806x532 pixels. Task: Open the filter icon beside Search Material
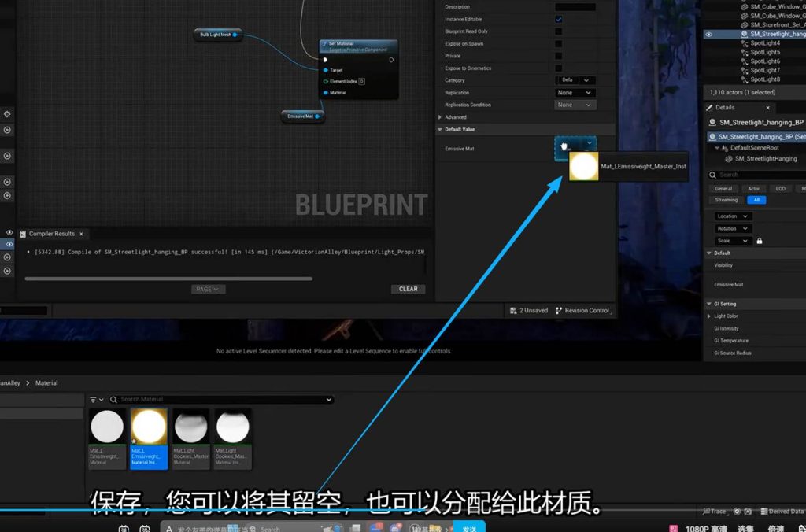click(96, 400)
